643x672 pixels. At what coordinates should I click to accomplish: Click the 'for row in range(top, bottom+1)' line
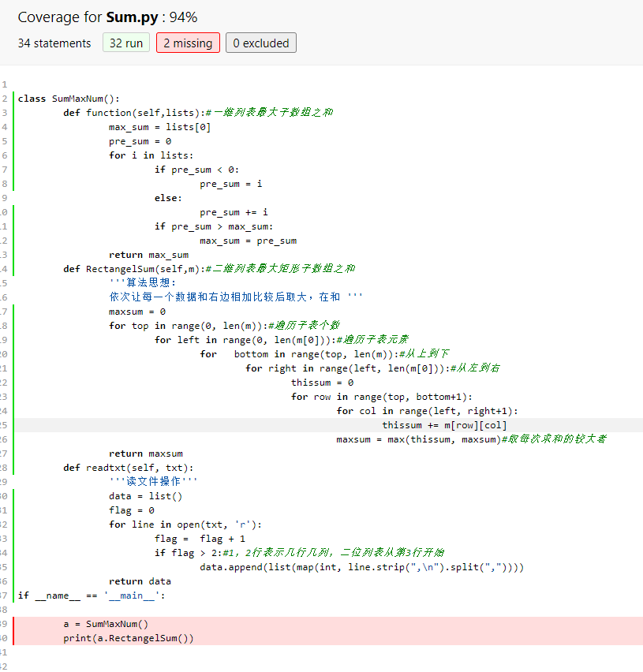(x=382, y=397)
